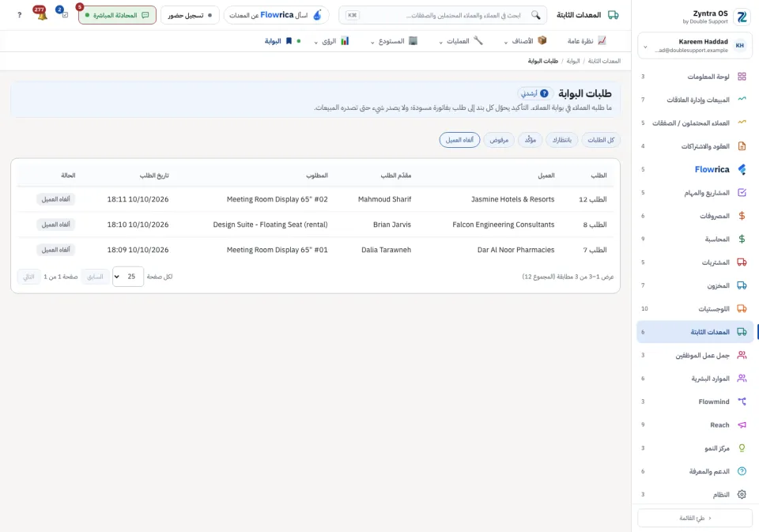Click the المعدات الثابتة breadcrumb link
Viewport: 759px width, 532px height.
(604, 61)
